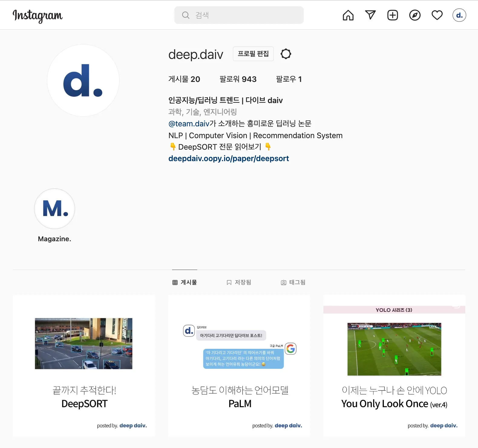Open the PaLM post thumbnail

(x=239, y=365)
